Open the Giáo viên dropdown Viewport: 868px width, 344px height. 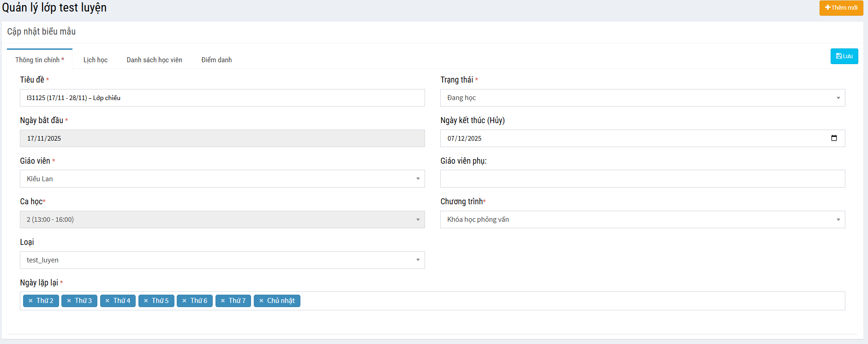click(x=222, y=179)
